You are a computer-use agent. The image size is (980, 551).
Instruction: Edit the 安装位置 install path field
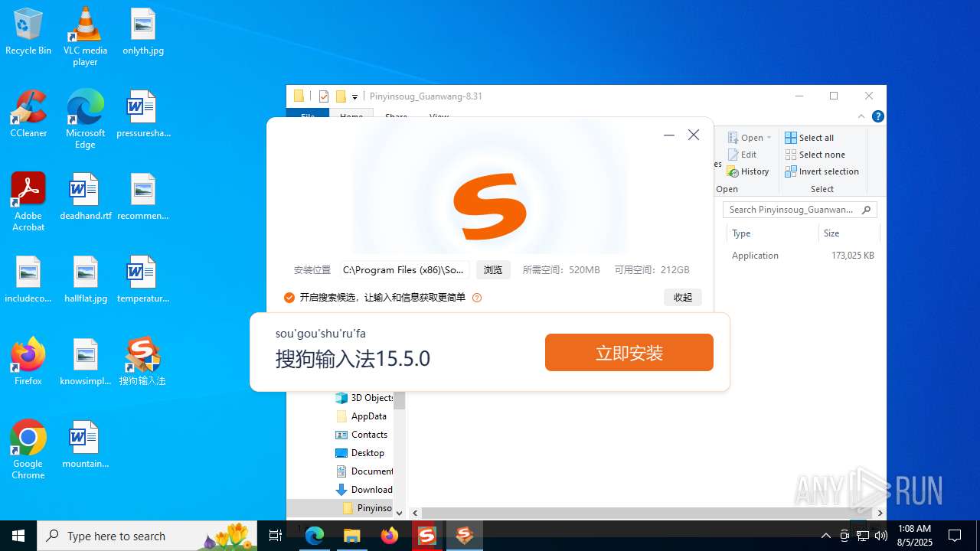click(404, 270)
